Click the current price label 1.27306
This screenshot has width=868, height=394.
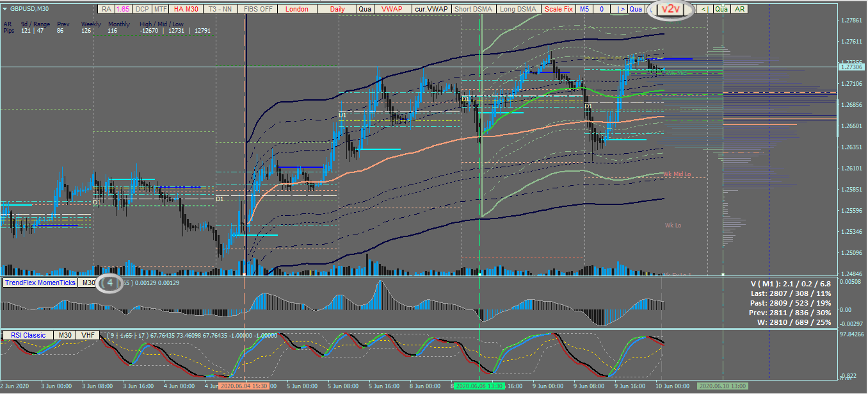click(851, 67)
